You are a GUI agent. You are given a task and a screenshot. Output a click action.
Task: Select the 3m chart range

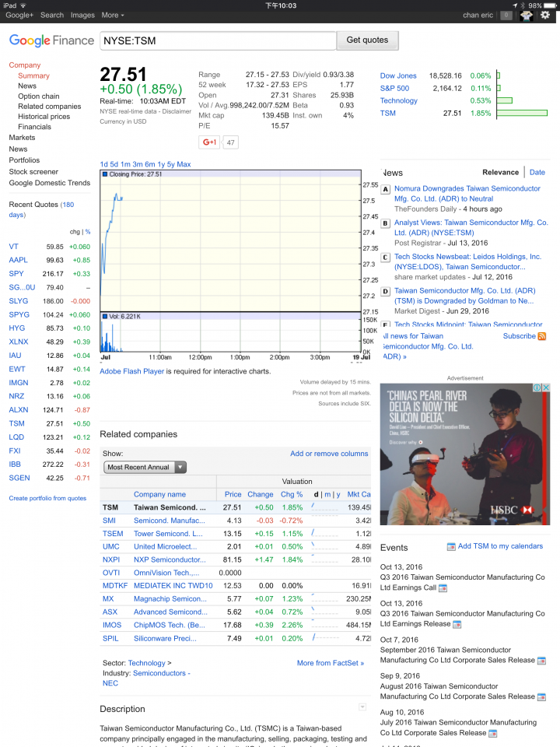coord(138,164)
